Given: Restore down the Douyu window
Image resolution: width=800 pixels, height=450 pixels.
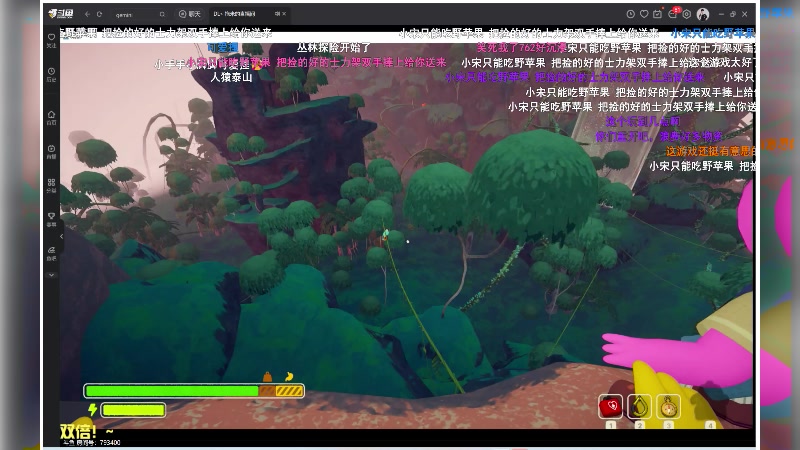Looking at the screenshot, I should pyautogui.click(x=733, y=14).
